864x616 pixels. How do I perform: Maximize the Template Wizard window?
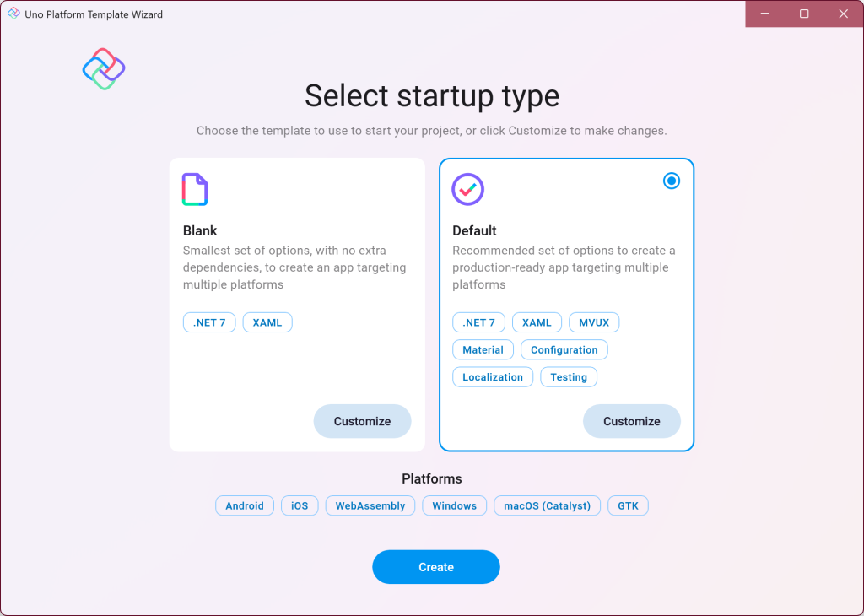(804, 14)
